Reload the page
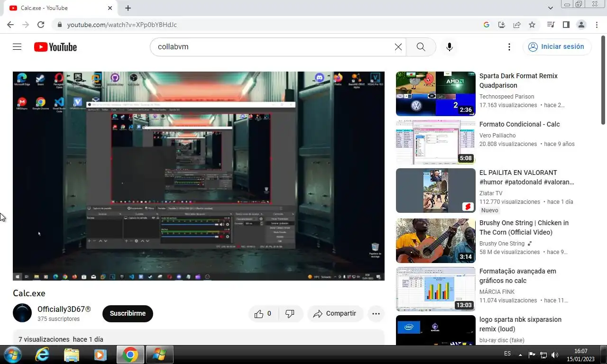 [x=41, y=25]
